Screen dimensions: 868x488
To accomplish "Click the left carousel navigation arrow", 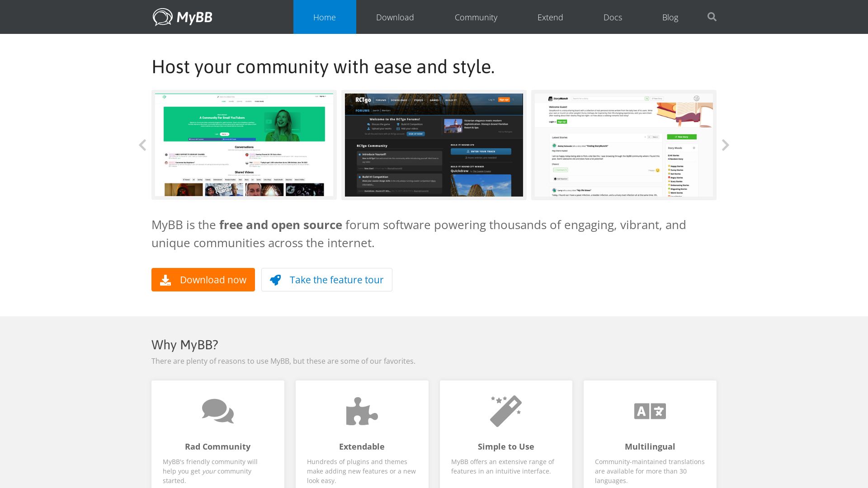I will coord(142,145).
